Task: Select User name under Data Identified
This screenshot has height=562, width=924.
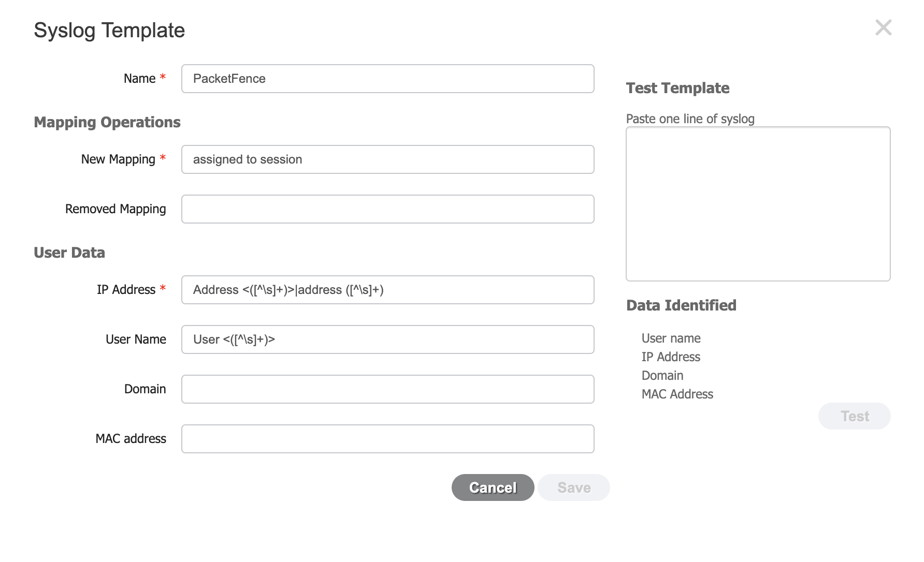Action: [671, 338]
